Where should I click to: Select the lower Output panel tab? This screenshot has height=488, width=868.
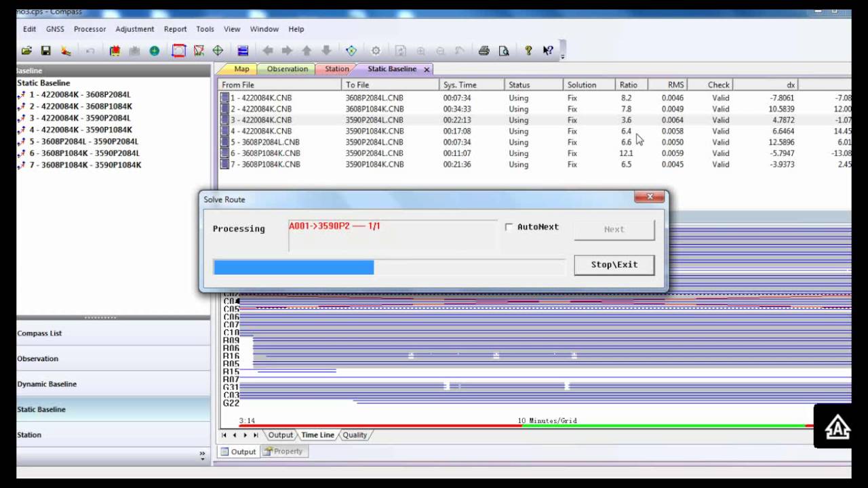238,451
